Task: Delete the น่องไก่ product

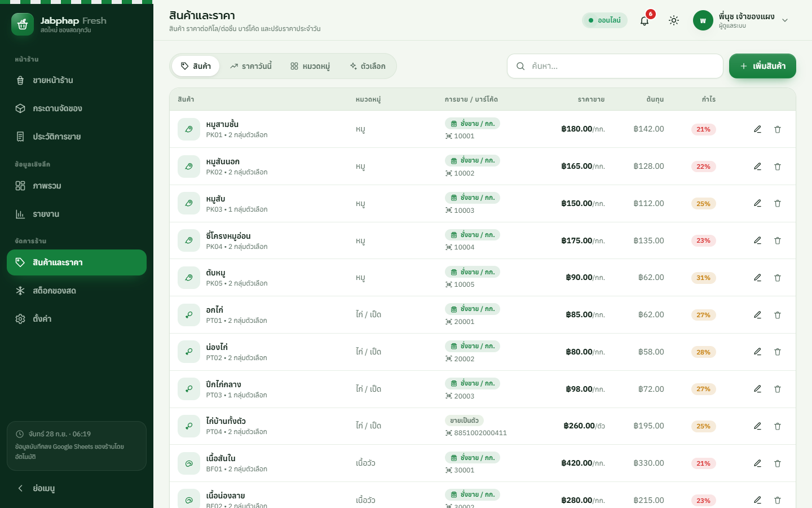Action: point(778,352)
